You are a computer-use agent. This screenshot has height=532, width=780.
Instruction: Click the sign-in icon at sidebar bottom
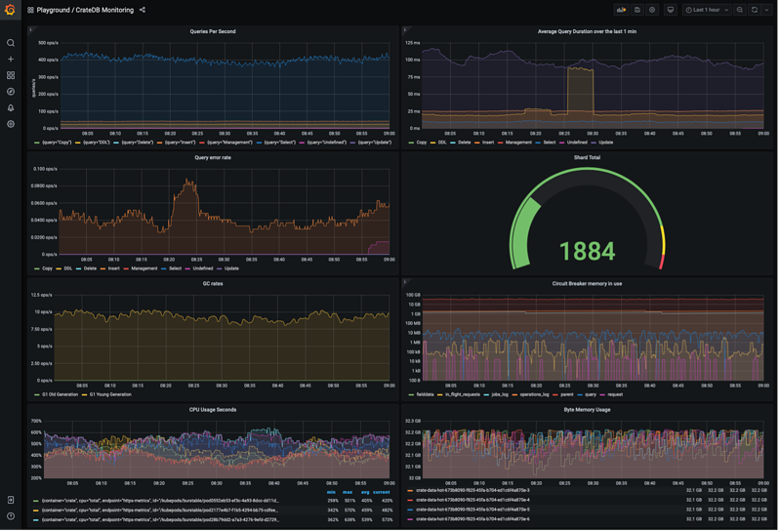click(11, 501)
